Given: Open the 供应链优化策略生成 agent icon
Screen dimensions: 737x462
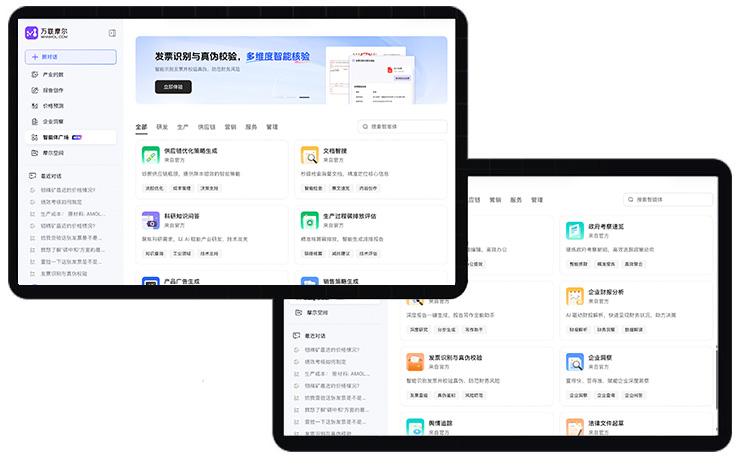Looking at the screenshot, I should 150,156.
